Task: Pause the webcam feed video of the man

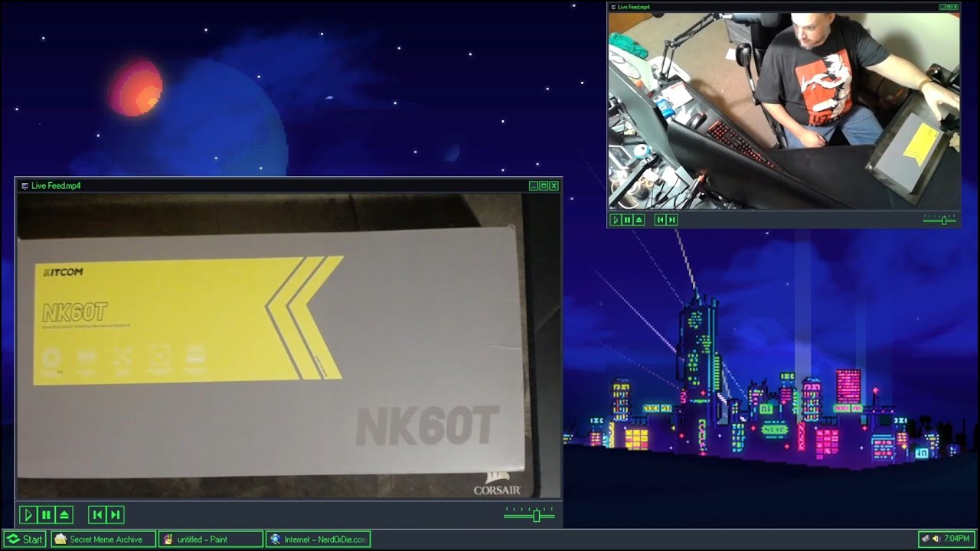Action: (627, 220)
